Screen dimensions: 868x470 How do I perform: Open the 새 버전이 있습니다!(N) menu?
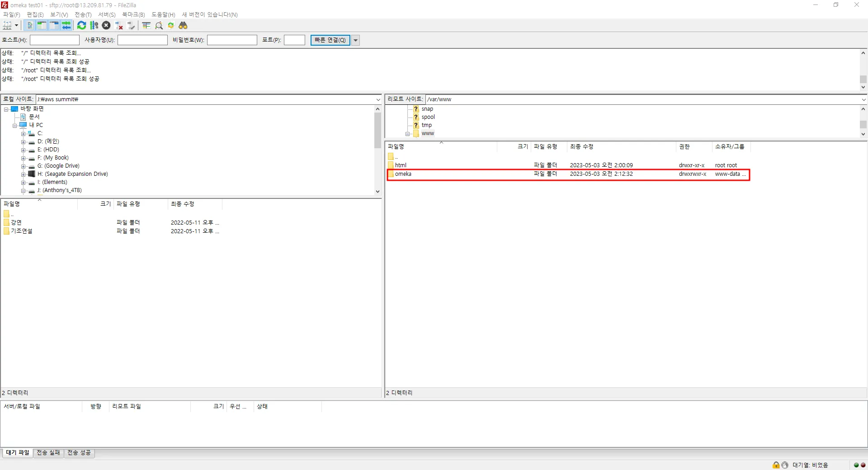point(210,14)
